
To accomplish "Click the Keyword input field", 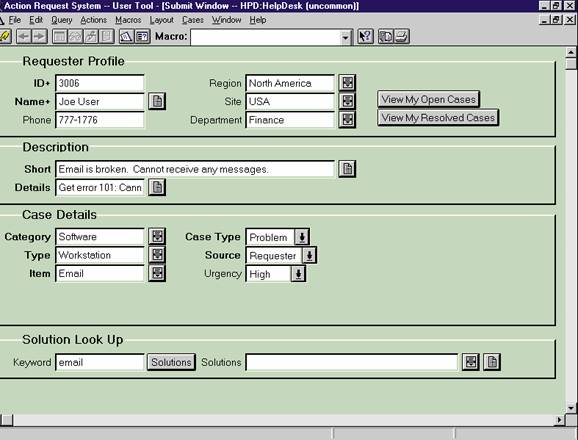I will (100, 362).
